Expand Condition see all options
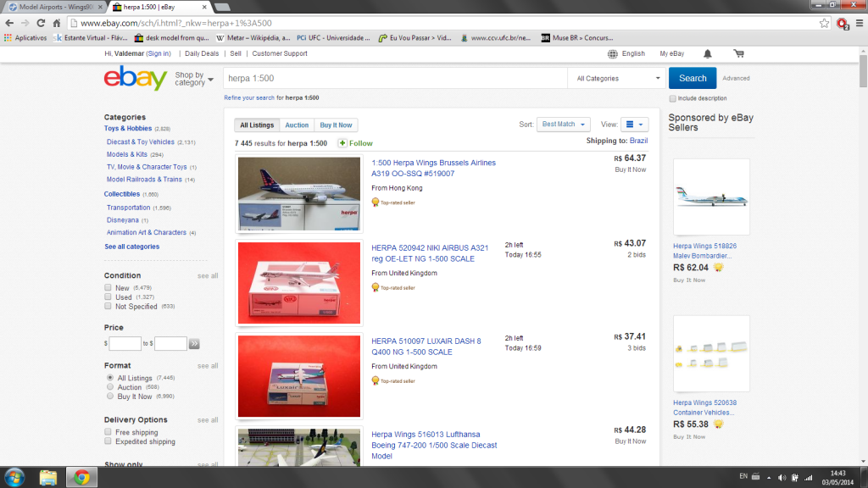Viewport: 868px width, 488px height. tap(208, 275)
